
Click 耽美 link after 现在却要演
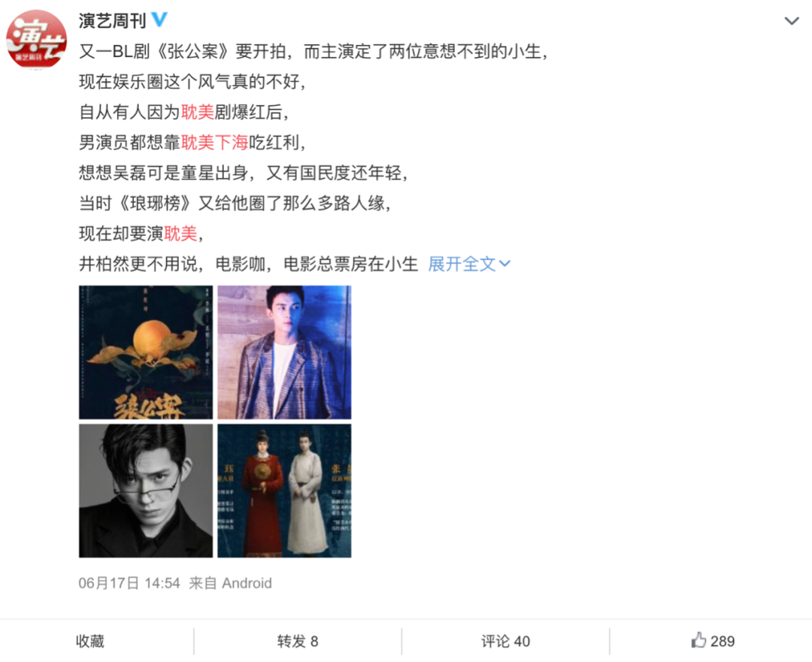coord(180,234)
